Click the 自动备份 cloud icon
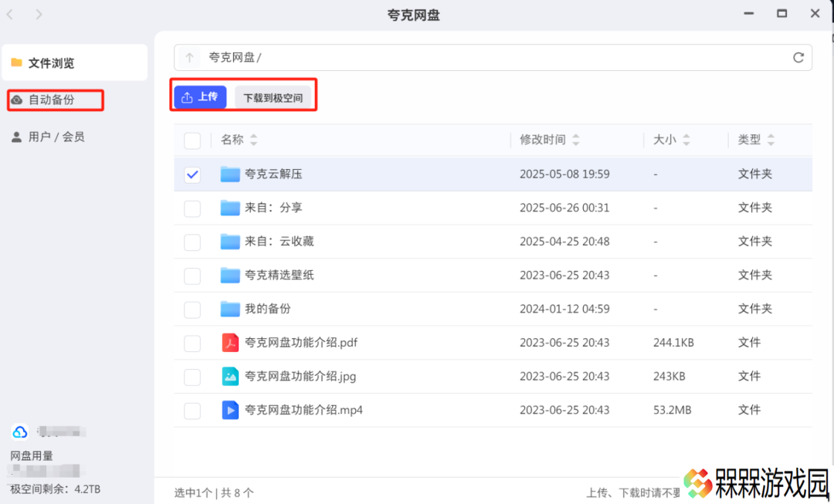834x504 pixels. 17,100
